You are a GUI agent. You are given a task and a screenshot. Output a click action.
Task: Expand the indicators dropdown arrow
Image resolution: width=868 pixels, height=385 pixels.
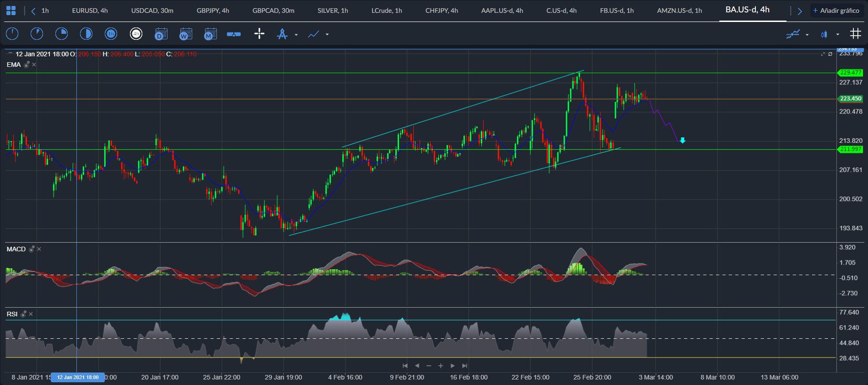[x=807, y=34]
